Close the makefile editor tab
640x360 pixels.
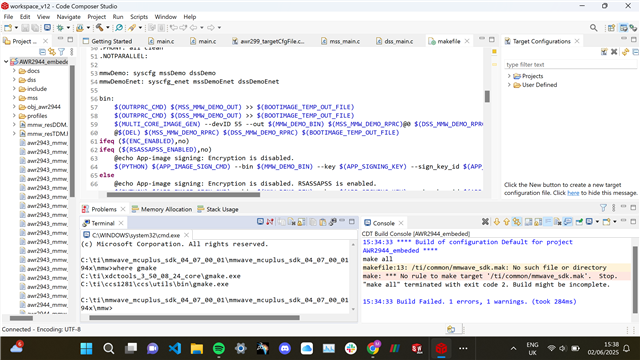click(x=467, y=41)
